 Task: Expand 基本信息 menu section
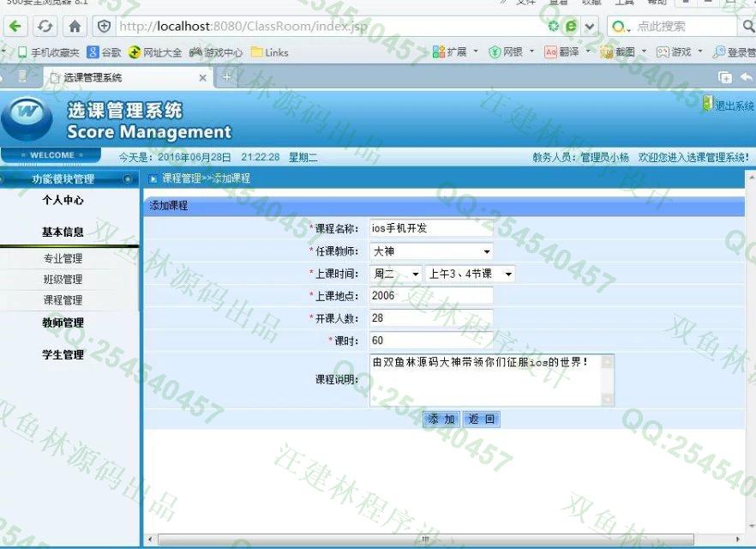click(x=63, y=232)
